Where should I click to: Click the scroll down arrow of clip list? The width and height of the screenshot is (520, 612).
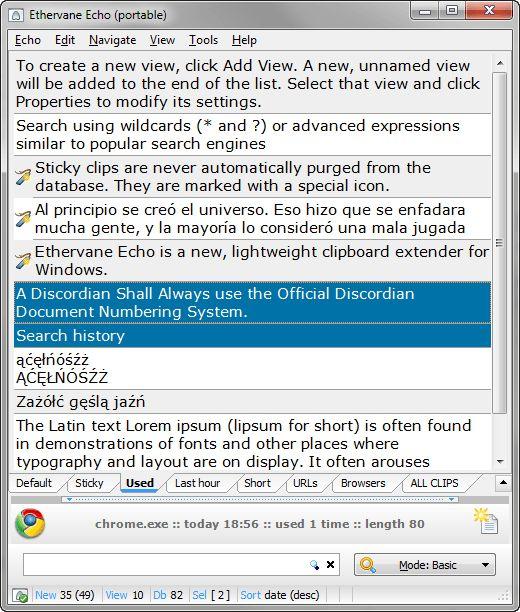coord(500,462)
